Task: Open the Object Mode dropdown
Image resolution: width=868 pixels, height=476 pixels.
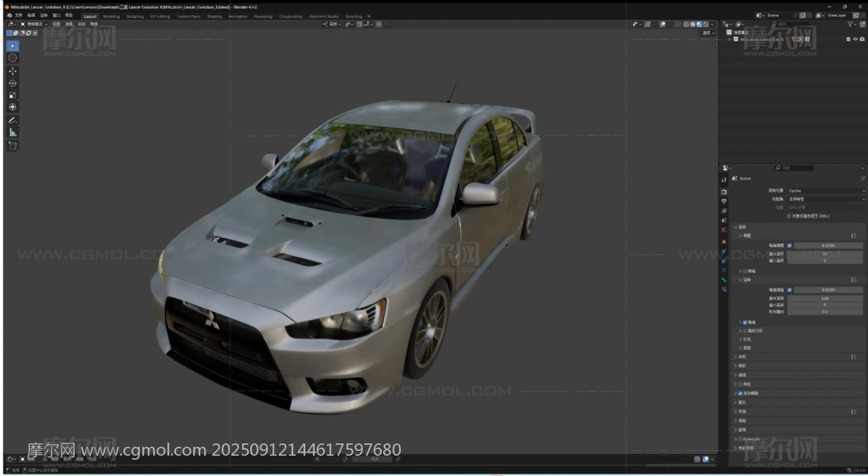Action: point(33,24)
